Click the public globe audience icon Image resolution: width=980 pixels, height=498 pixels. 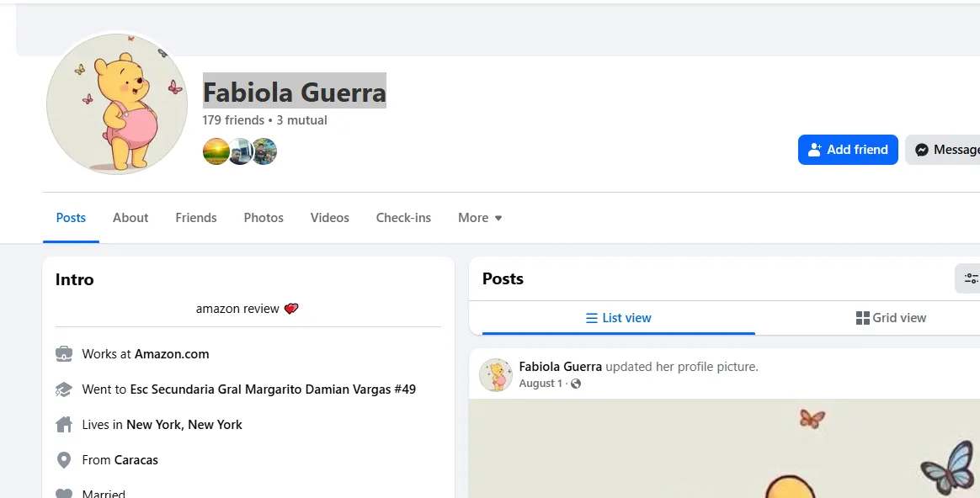point(576,384)
